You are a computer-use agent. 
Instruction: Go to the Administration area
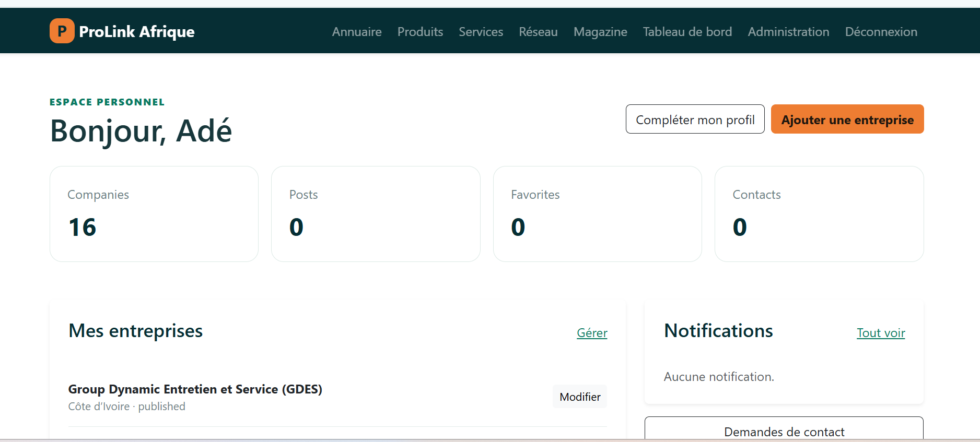pyautogui.click(x=788, y=32)
